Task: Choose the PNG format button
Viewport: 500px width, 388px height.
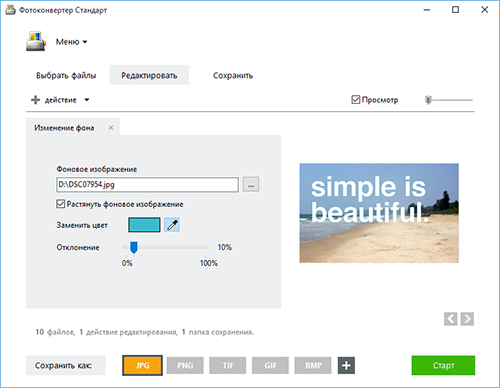Action: tap(185, 365)
